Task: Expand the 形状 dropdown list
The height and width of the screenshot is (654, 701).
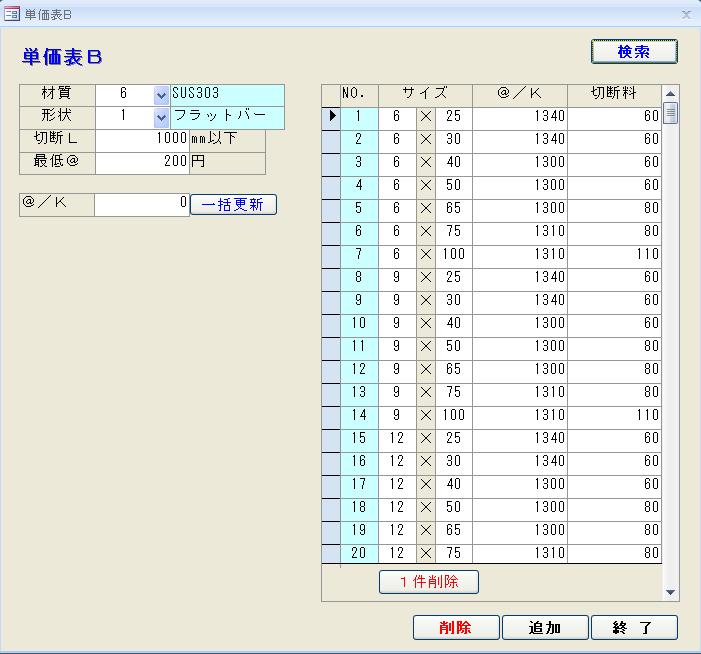Action: click(162, 117)
